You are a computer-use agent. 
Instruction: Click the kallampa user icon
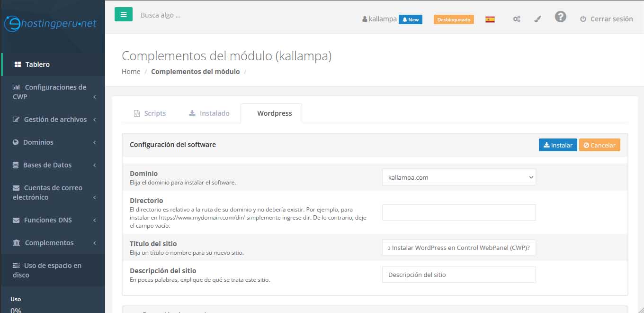coord(365,19)
